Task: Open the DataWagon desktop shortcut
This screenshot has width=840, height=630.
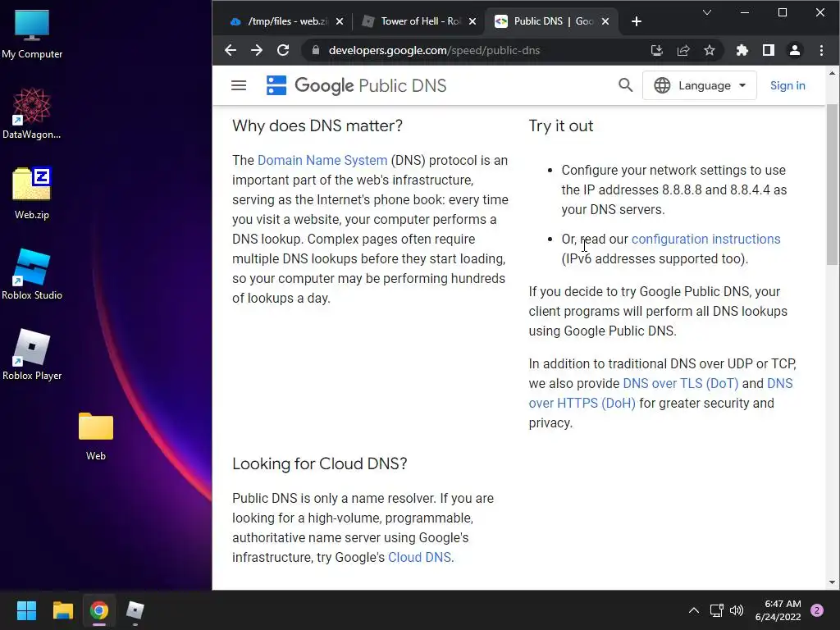Action: 32,113
